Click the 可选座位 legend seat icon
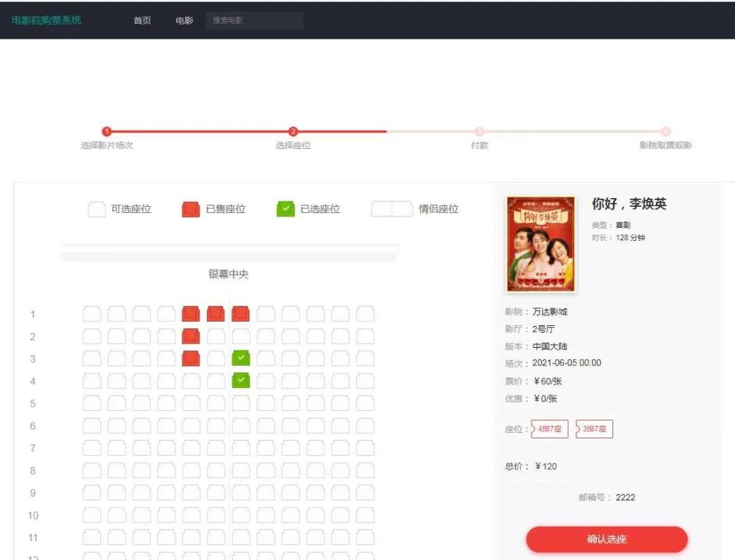 point(97,209)
